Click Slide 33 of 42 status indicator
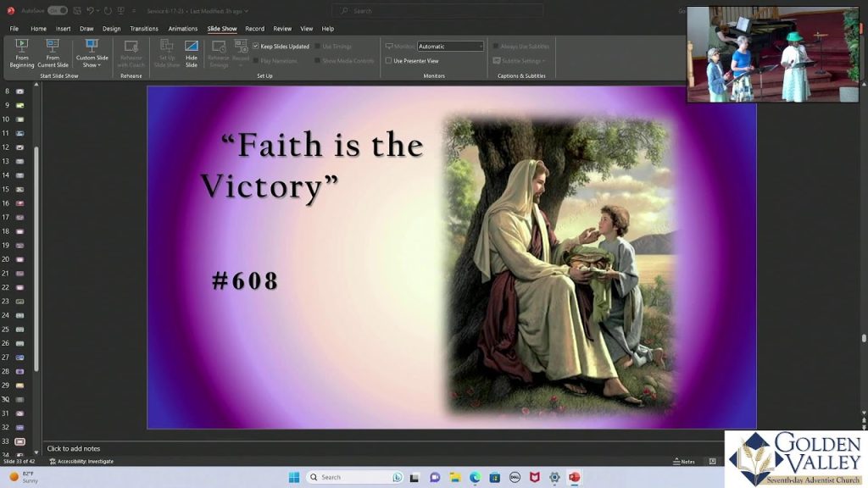This screenshot has width=868, height=488. point(19,461)
